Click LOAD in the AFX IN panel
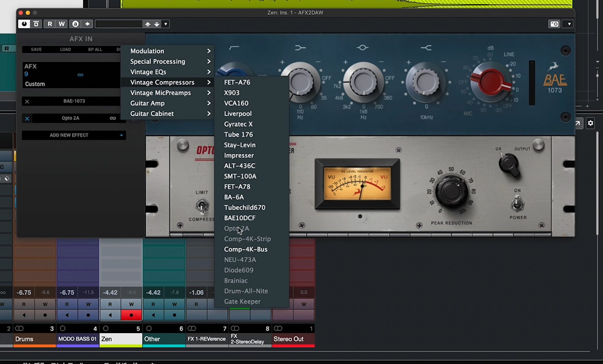 65,49
